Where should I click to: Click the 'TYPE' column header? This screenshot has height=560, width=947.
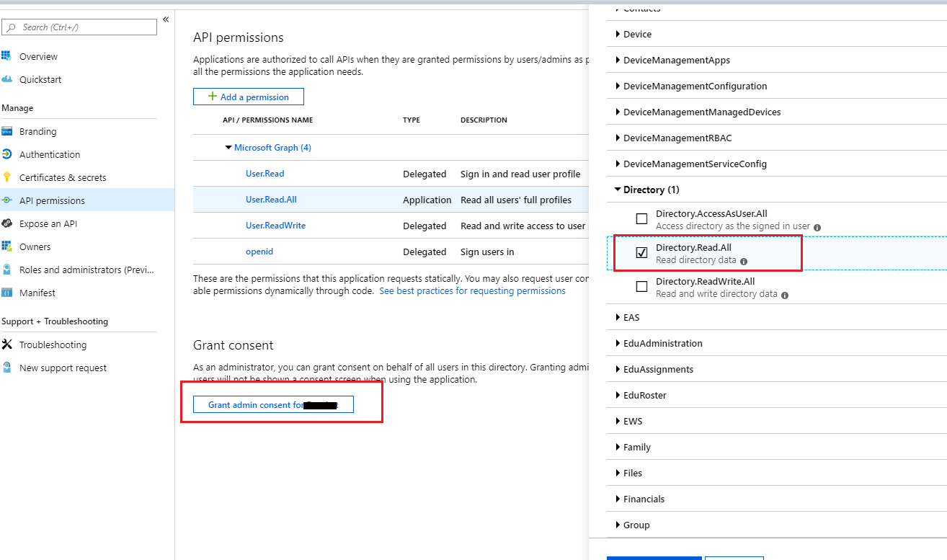click(x=412, y=120)
